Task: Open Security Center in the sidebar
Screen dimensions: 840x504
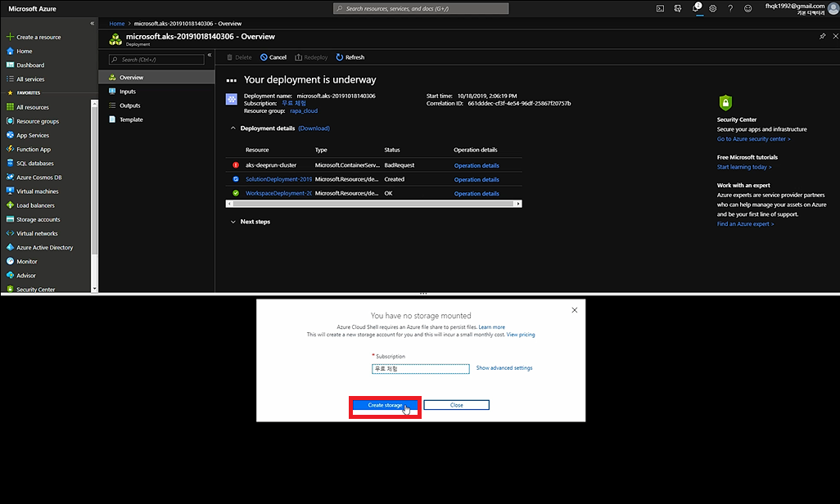Action: pyautogui.click(x=30, y=289)
